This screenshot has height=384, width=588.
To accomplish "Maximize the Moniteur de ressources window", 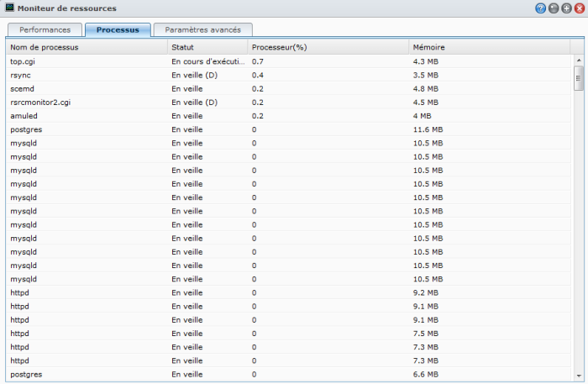I will [565, 8].
